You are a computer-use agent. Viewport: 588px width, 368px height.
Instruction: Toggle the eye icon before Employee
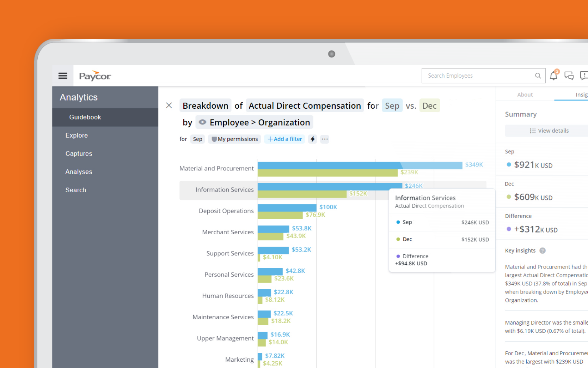click(x=202, y=122)
